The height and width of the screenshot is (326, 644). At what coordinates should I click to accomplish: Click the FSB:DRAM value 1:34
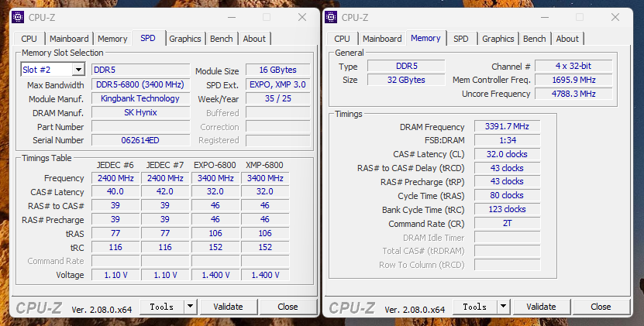[508, 140]
